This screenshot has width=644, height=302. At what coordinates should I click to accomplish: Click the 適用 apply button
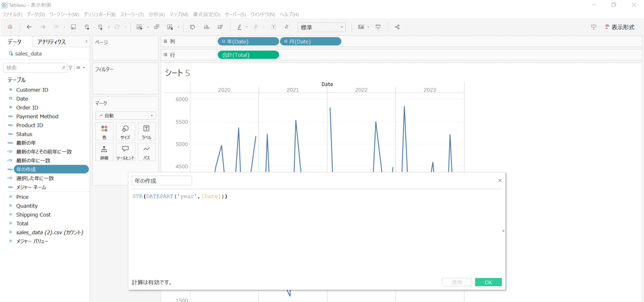pos(457,282)
